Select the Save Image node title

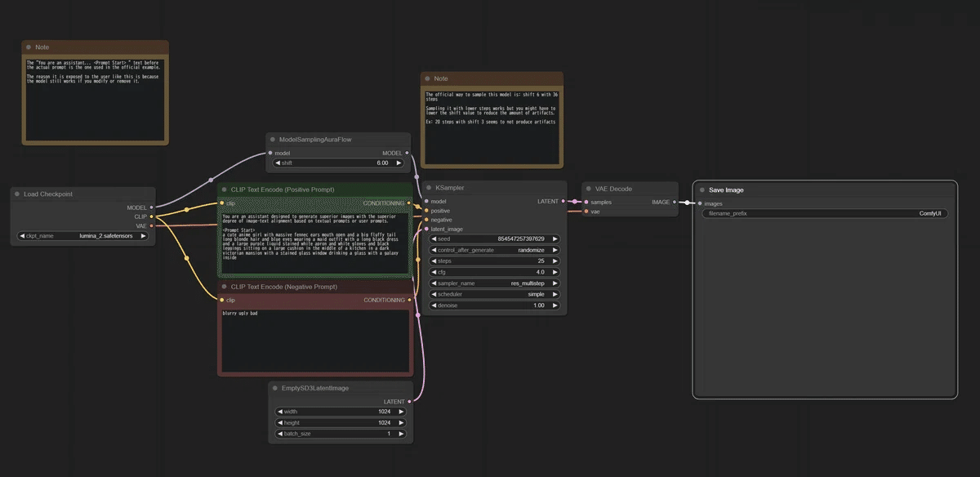(x=726, y=190)
